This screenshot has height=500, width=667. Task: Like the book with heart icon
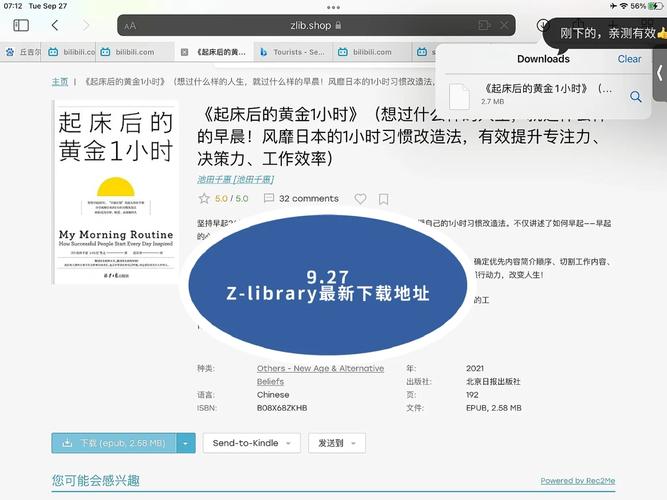coord(360,199)
